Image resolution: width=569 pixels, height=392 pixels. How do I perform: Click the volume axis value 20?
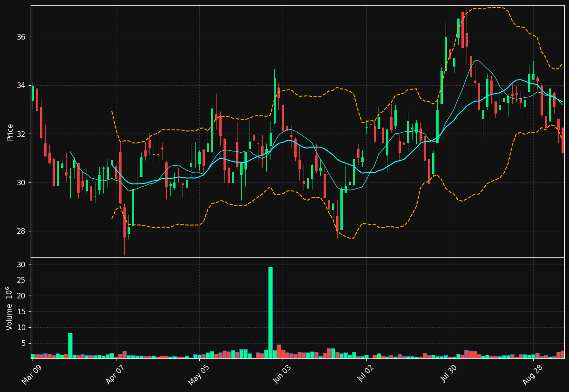[x=22, y=296]
